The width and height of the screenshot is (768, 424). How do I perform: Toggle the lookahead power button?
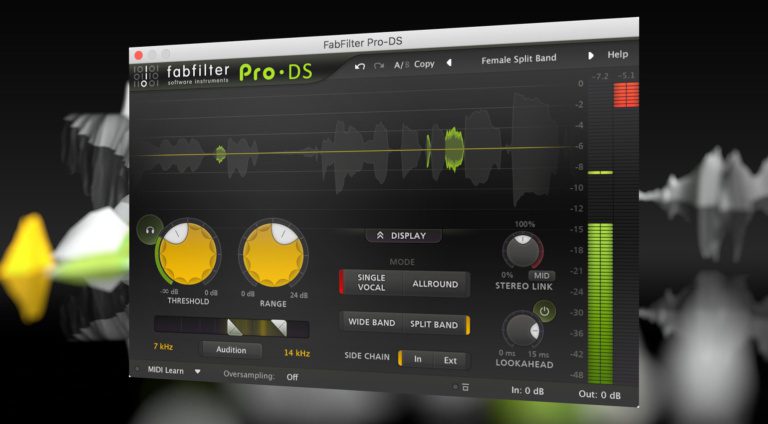click(545, 311)
